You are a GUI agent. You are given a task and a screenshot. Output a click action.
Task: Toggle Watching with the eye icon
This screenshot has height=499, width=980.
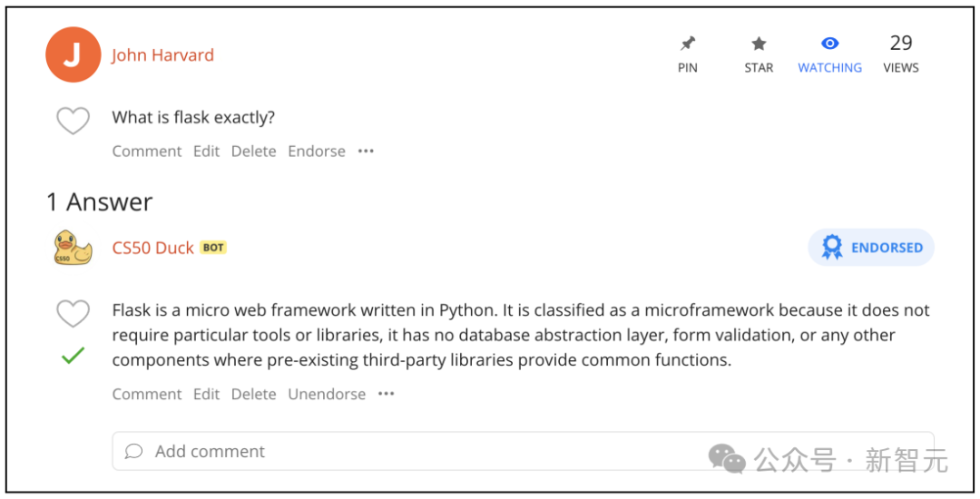point(829,54)
